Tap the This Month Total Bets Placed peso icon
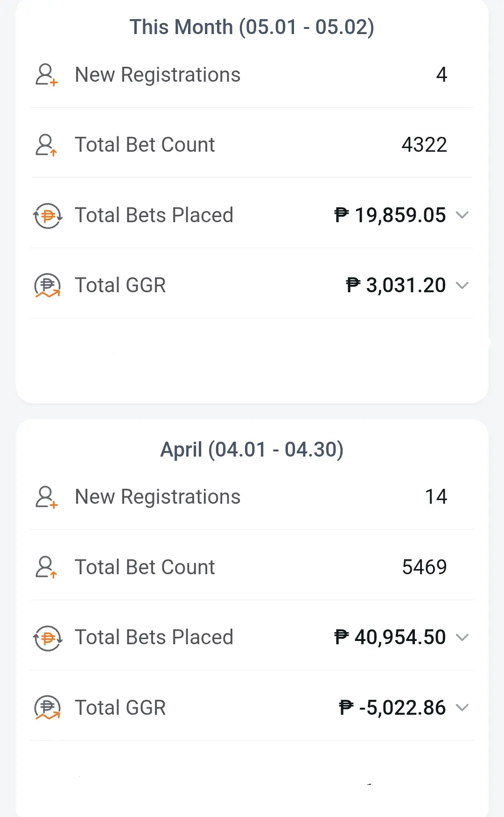Viewport: 504px width, 817px height. pyautogui.click(x=48, y=216)
